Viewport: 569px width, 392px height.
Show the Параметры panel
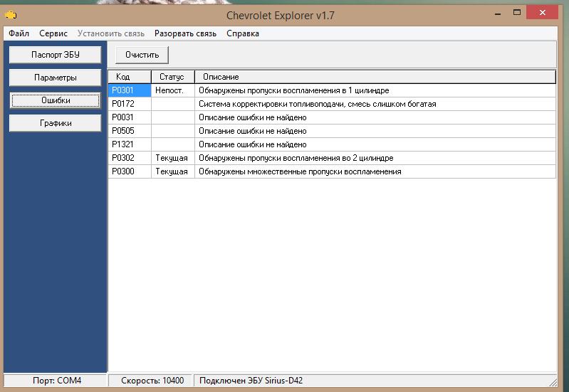(55, 78)
